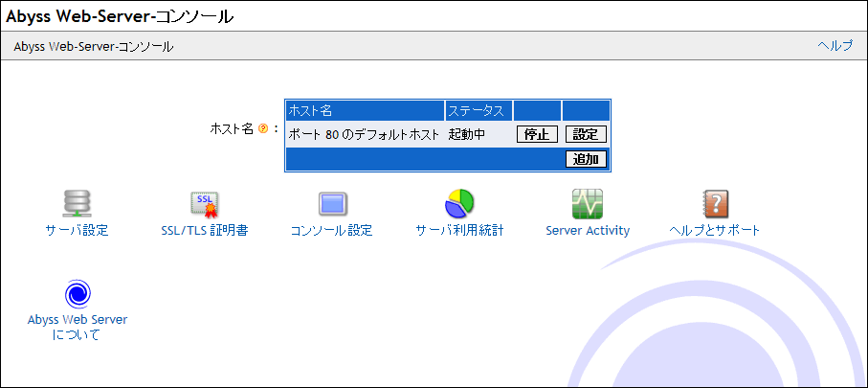Click the Abyss Web-Server-コンソール breadcrumb text
This screenshot has width=868, height=388.
94,47
